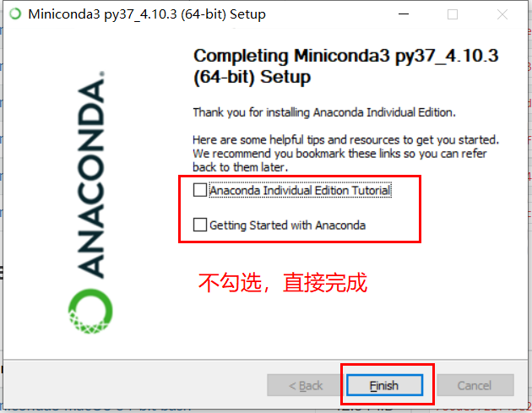
Task: Click the Finish button
Action: pos(384,385)
